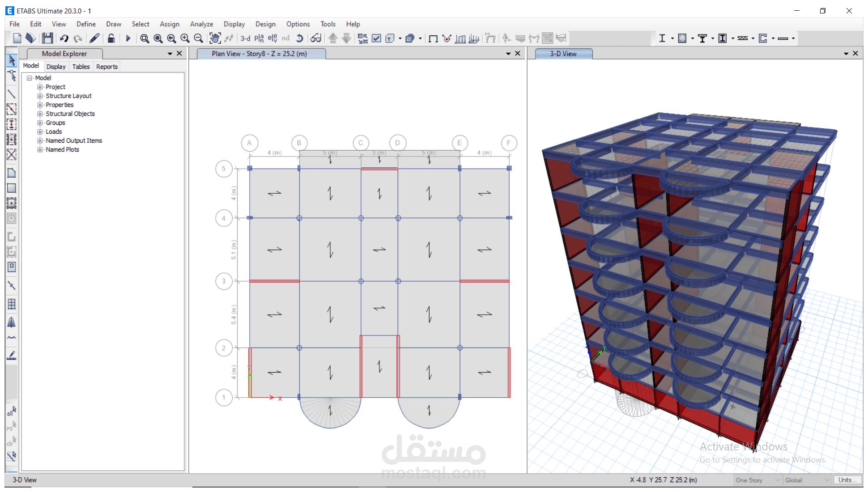Pick the Draw Rectangular Floor tool

tap(12, 188)
